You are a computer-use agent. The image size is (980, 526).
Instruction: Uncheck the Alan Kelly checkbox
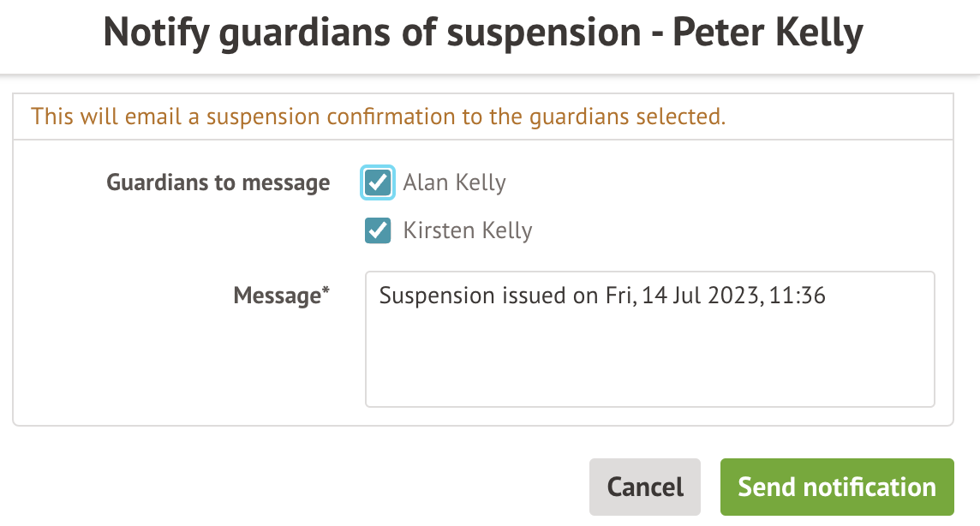[x=378, y=182]
